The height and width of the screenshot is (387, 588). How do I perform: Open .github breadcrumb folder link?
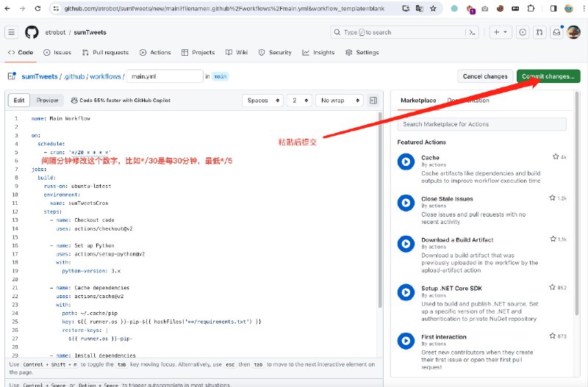[74, 76]
